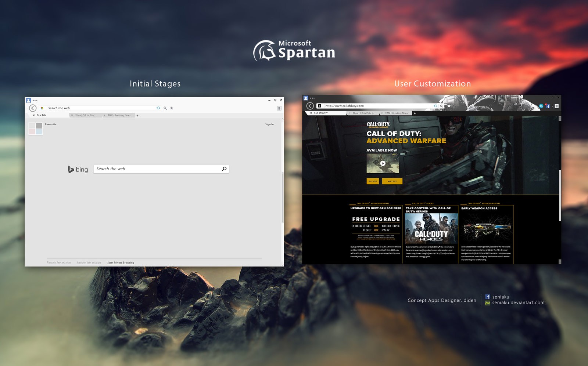Switch to the Xbox tab in the light window
This screenshot has height=366, width=588.
click(x=86, y=115)
